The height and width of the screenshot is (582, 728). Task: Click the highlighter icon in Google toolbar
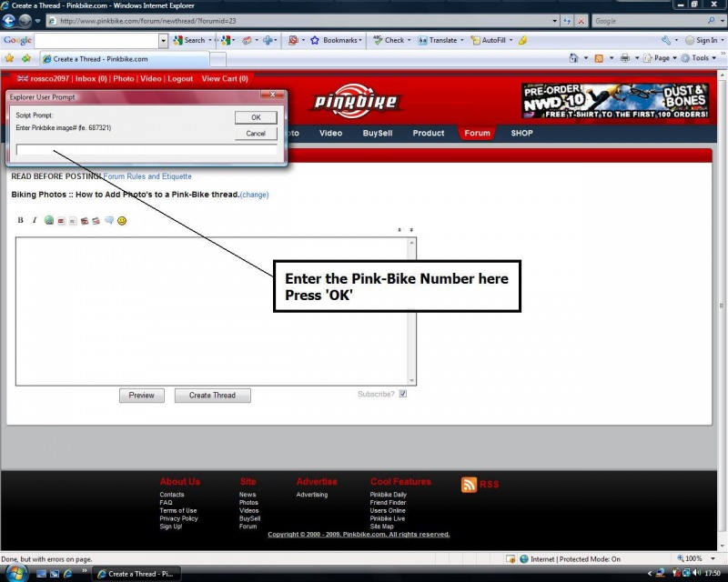(522, 40)
